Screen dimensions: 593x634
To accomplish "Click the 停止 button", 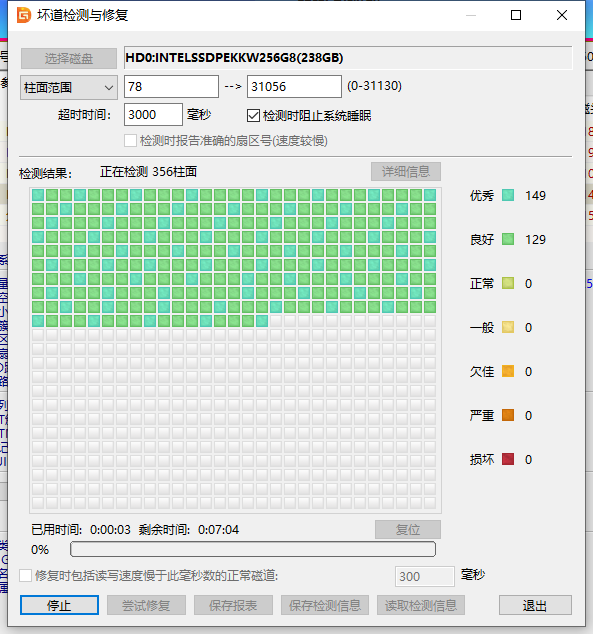I will (59, 605).
